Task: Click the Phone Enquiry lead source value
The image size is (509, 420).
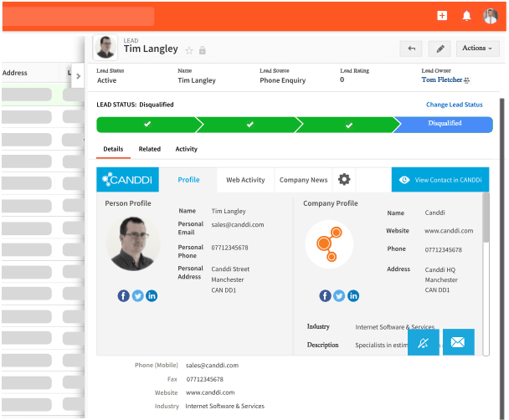Action: tap(282, 80)
